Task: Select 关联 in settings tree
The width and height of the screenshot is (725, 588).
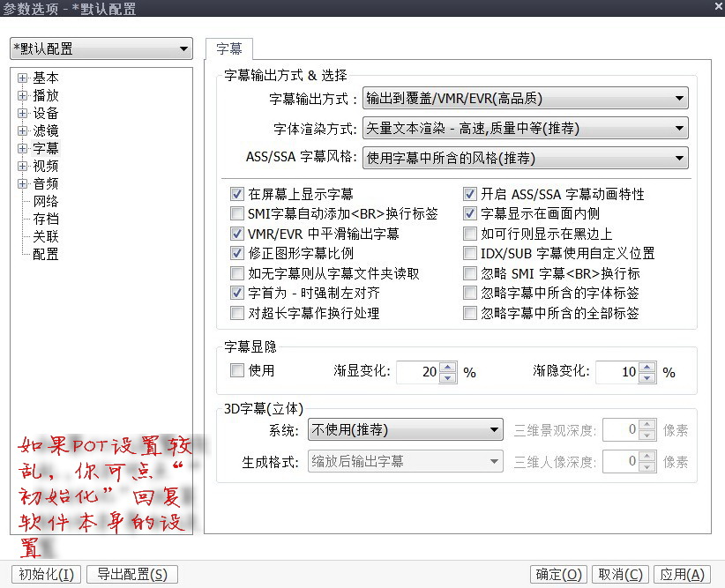Action: 46,236
